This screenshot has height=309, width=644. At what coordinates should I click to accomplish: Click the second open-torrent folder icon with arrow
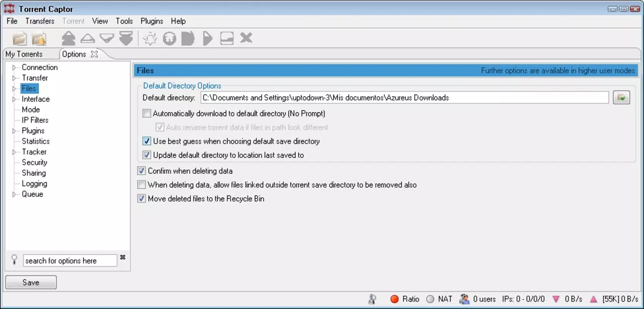39,39
